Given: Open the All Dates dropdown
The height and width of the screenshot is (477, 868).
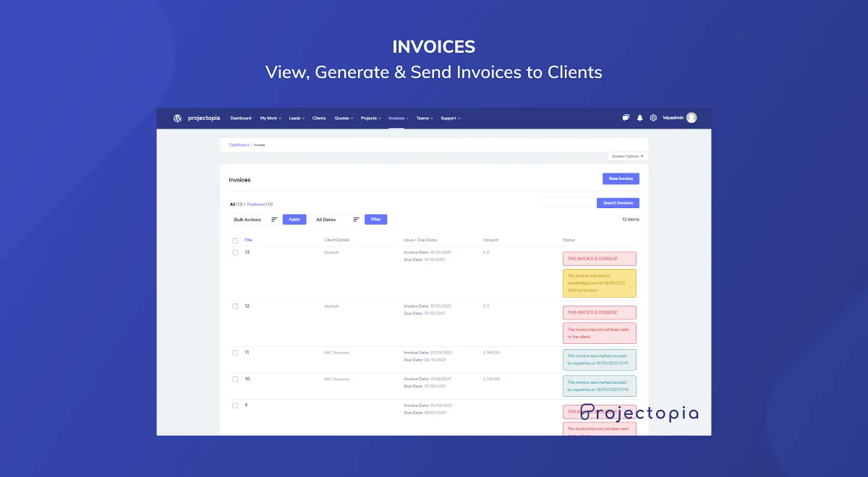Looking at the screenshot, I should coord(337,220).
